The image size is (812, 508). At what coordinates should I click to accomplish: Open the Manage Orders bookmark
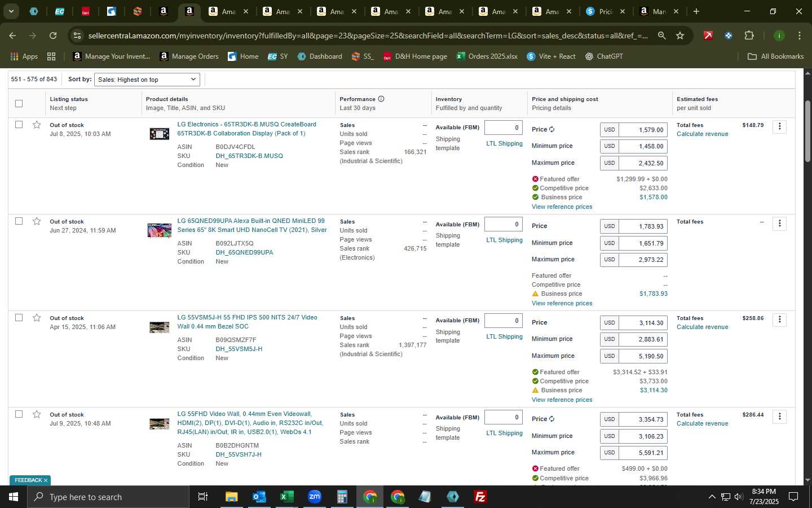189,56
